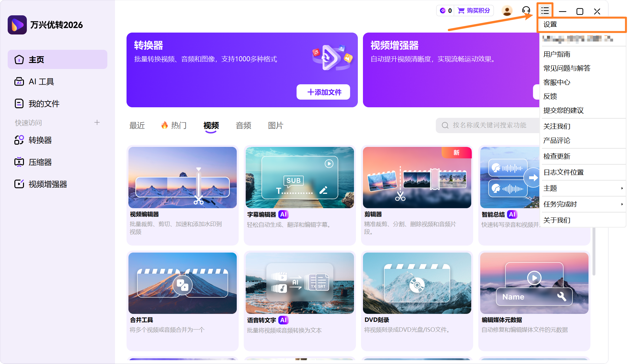The width and height of the screenshot is (631, 364).
Task: Expand the 任务完成时 submenu
Action: (x=559, y=204)
